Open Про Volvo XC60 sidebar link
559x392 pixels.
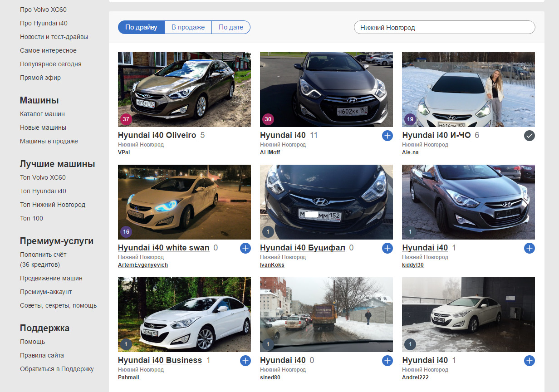(x=44, y=10)
